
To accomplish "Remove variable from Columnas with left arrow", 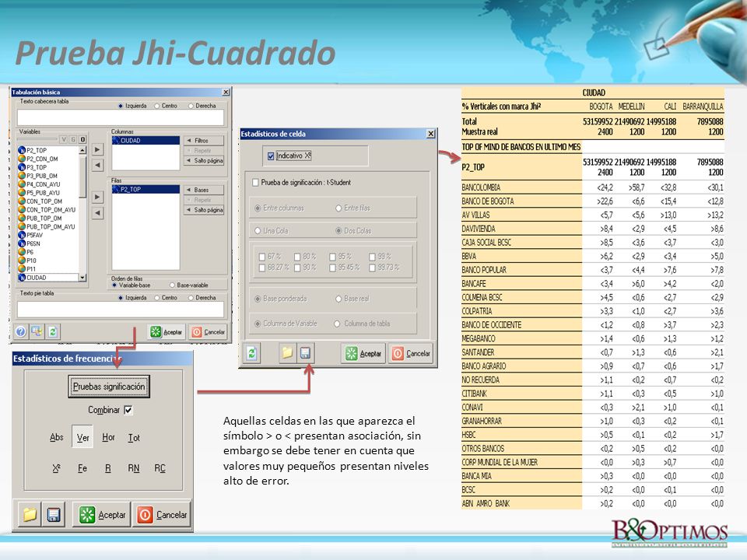I will pyautogui.click(x=97, y=165).
